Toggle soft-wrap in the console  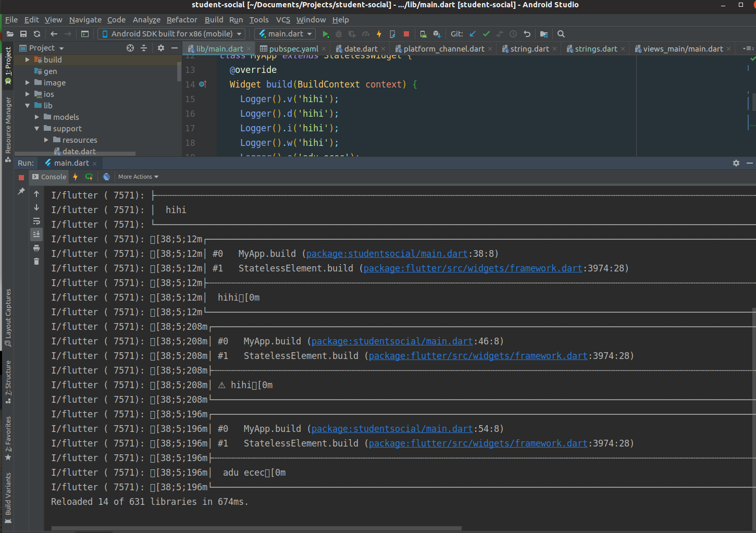36,221
